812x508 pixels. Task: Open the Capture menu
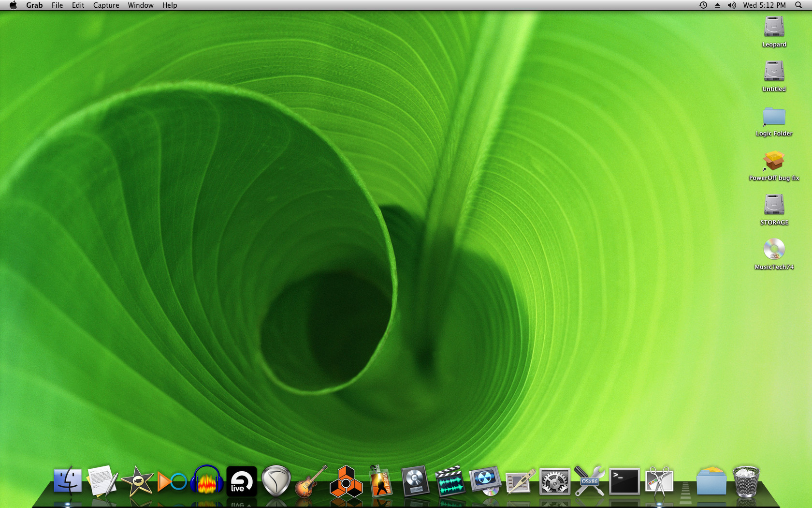pos(106,5)
